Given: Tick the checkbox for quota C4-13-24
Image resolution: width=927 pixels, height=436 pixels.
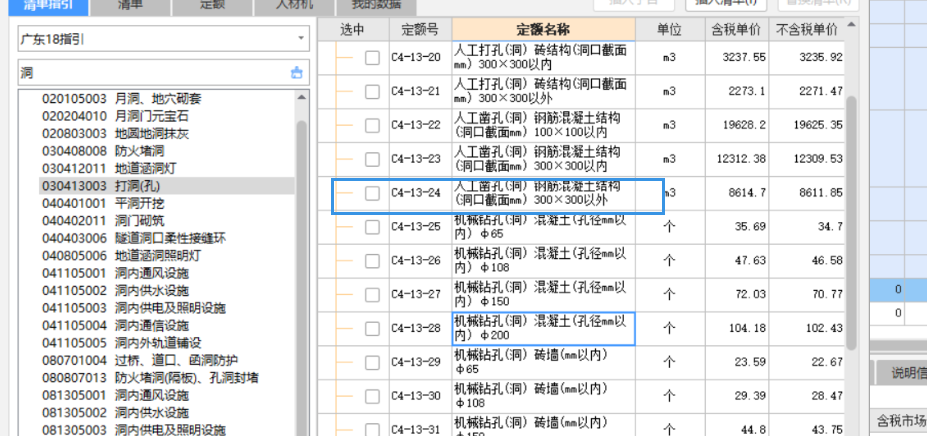Looking at the screenshot, I should [372, 193].
